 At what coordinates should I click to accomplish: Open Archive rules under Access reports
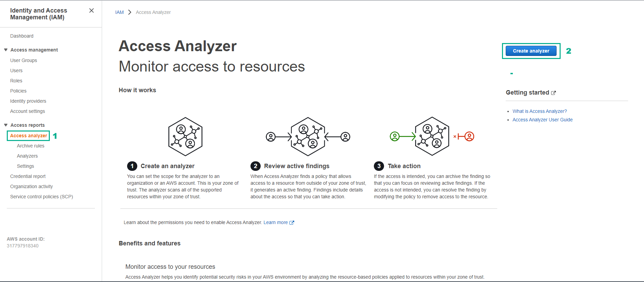[x=31, y=145]
